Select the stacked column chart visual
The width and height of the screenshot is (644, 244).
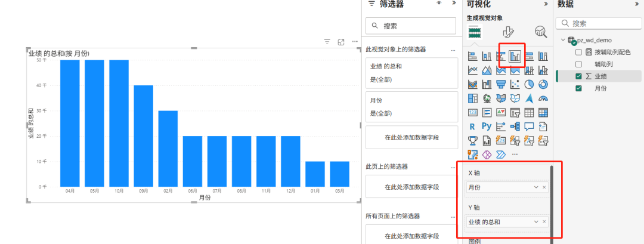coord(487,56)
